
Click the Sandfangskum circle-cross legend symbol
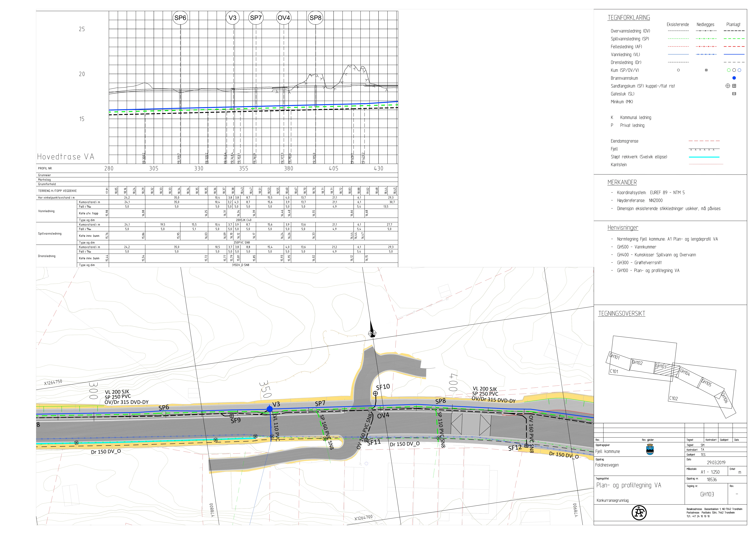[728, 86]
